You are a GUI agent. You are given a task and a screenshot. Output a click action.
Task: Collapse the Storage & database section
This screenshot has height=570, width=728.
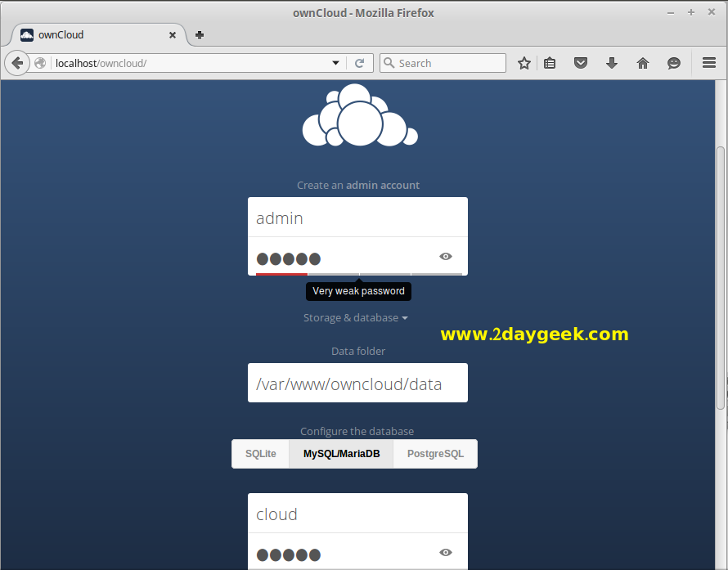click(x=355, y=318)
